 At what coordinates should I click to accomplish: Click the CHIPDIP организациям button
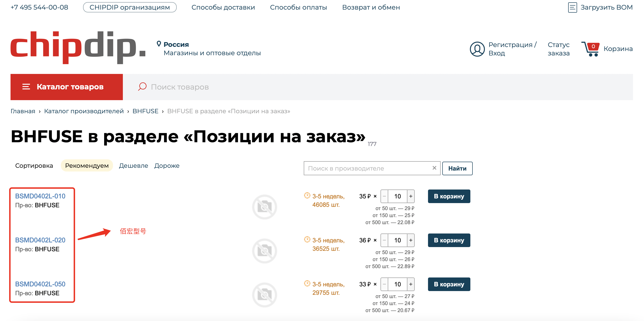click(130, 7)
